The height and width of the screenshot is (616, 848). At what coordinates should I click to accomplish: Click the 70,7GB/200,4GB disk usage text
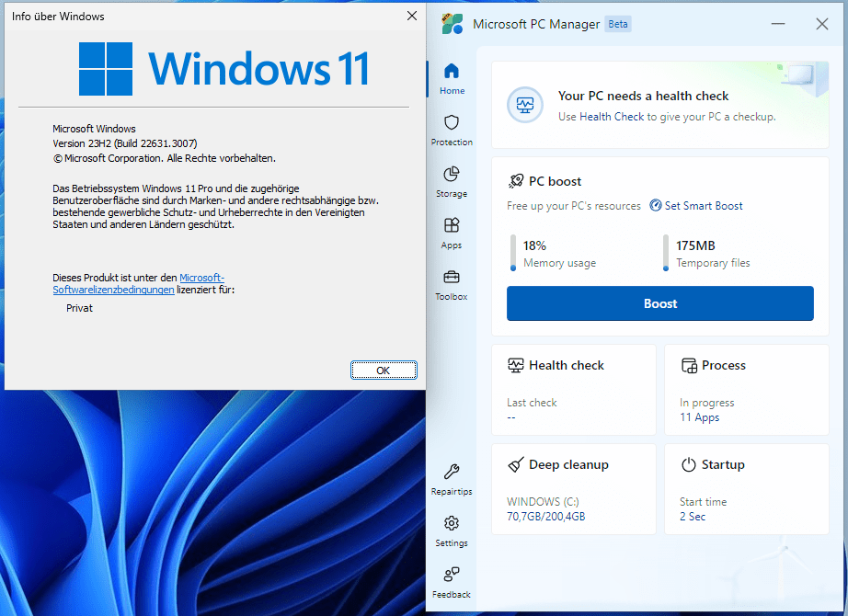coord(545,517)
